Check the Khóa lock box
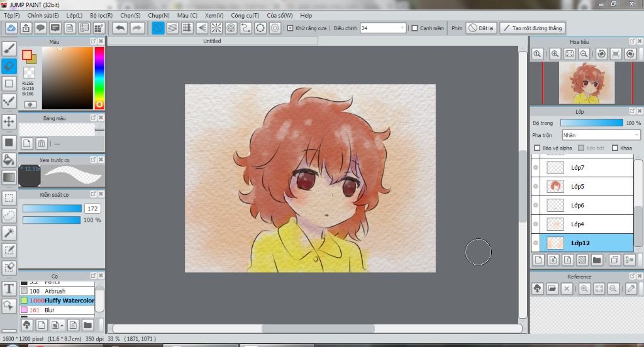The image size is (644, 347). [x=615, y=148]
